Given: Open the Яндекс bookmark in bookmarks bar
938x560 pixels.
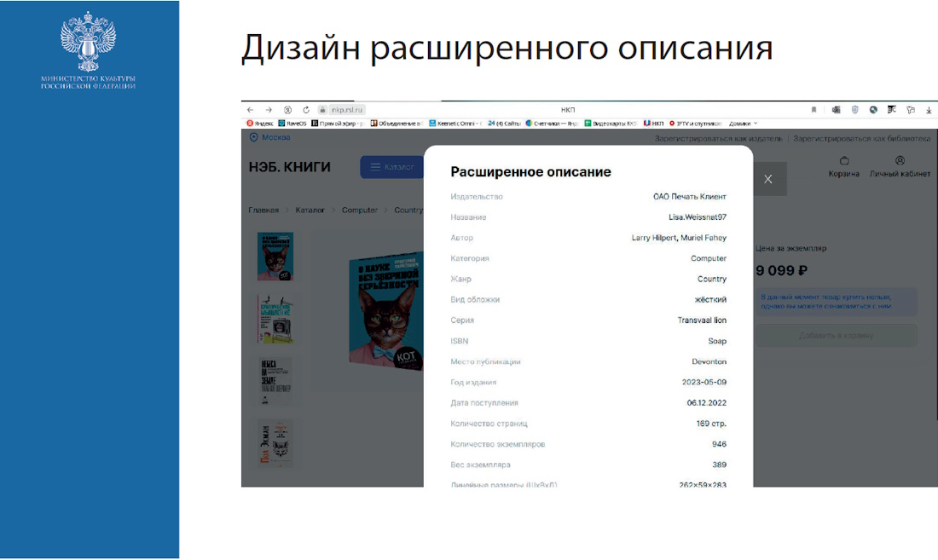Looking at the screenshot, I should point(260,124).
